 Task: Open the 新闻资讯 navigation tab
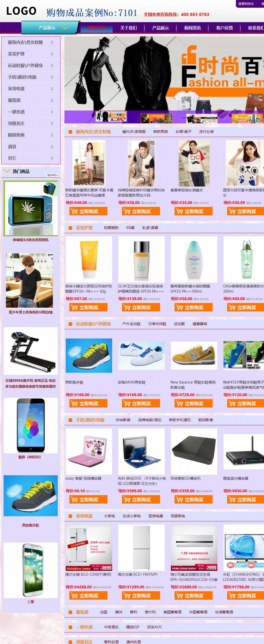tap(192, 28)
